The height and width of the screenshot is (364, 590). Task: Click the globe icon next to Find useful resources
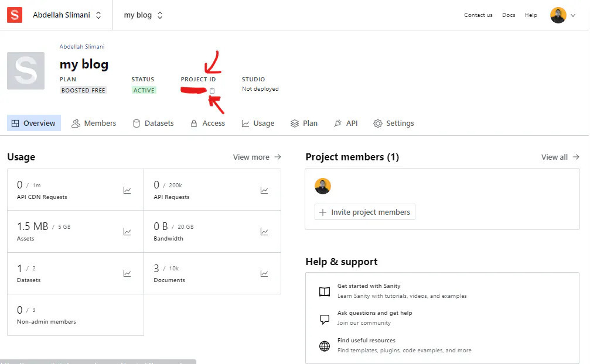coord(324,345)
